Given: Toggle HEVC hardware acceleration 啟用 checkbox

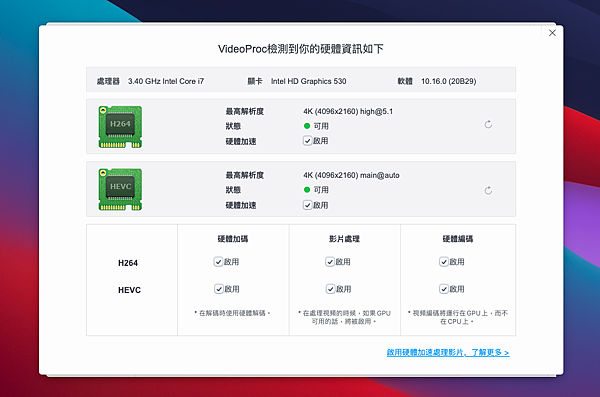Looking at the screenshot, I should 307,205.
